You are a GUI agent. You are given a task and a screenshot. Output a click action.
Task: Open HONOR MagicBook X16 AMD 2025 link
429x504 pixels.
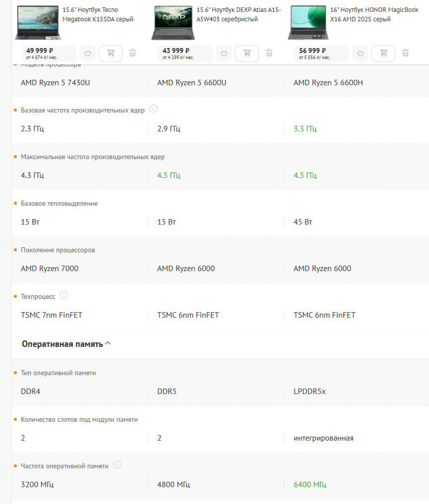[x=374, y=14]
